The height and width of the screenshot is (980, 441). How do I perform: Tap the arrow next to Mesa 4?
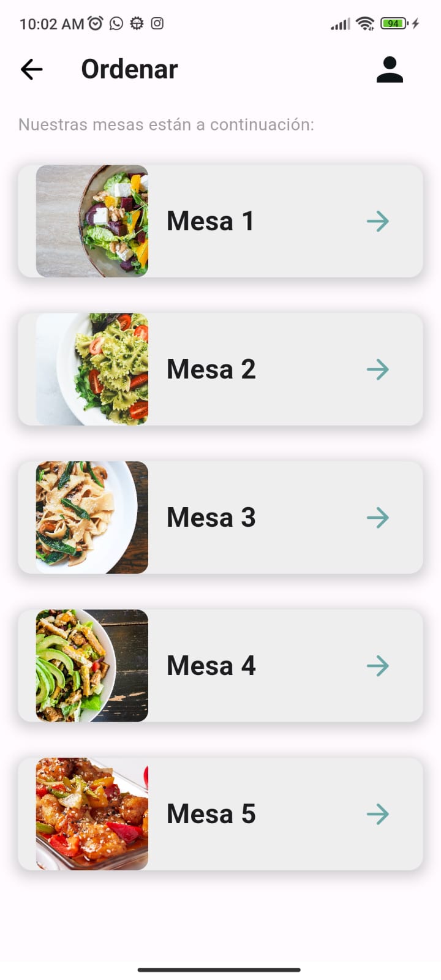(378, 666)
